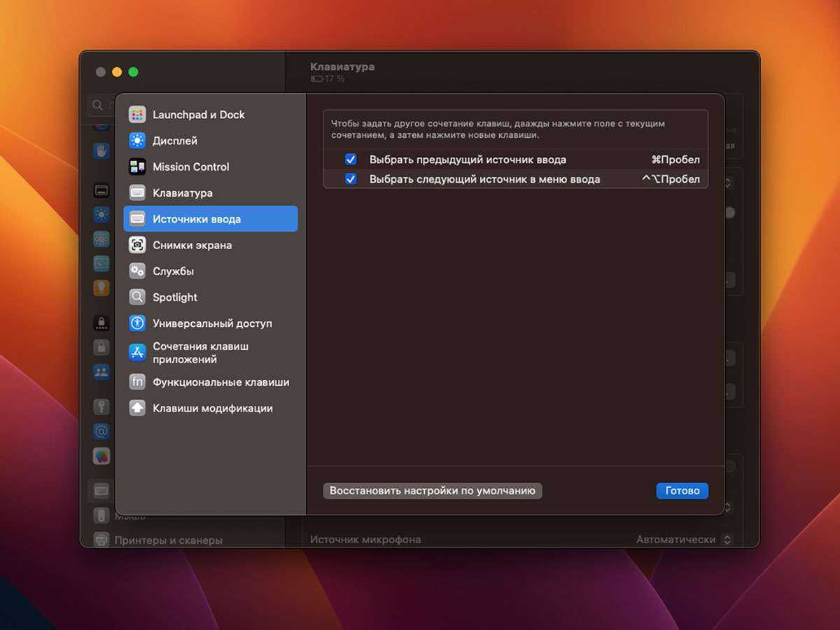
Task: Click the Сочетания клавиш приложений icon
Action: pos(137,353)
